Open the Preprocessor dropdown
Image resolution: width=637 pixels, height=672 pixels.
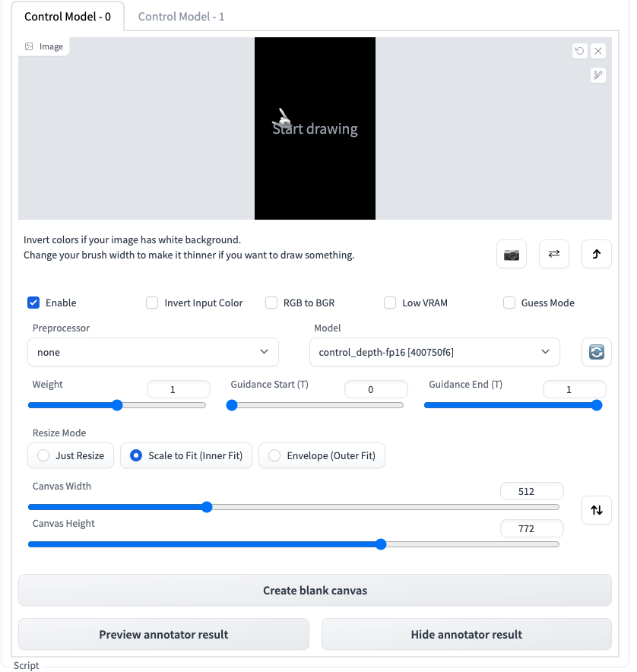(x=153, y=352)
